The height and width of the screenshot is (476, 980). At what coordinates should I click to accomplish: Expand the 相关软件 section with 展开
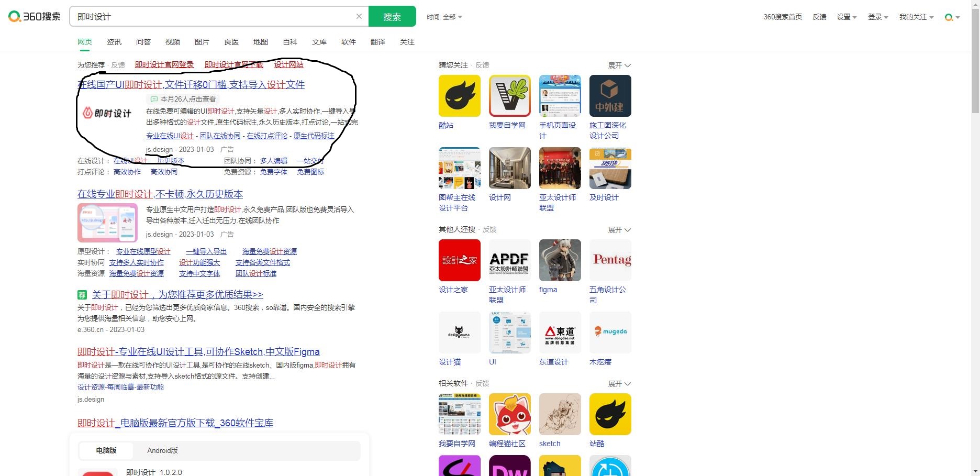pyautogui.click(x=619, y=384)
